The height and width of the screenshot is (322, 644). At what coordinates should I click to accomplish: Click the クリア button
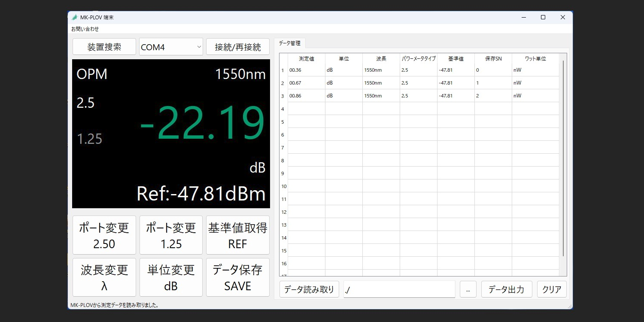(x=552, y=289)
